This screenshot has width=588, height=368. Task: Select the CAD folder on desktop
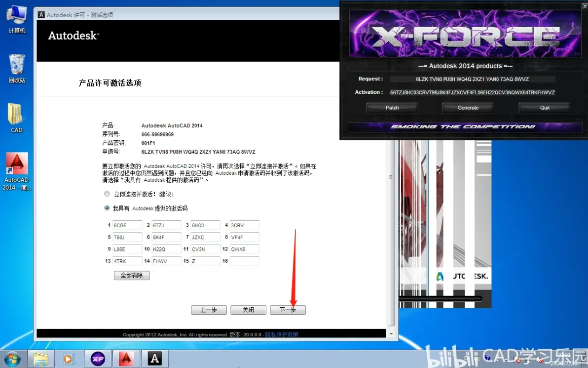(16, 118)
